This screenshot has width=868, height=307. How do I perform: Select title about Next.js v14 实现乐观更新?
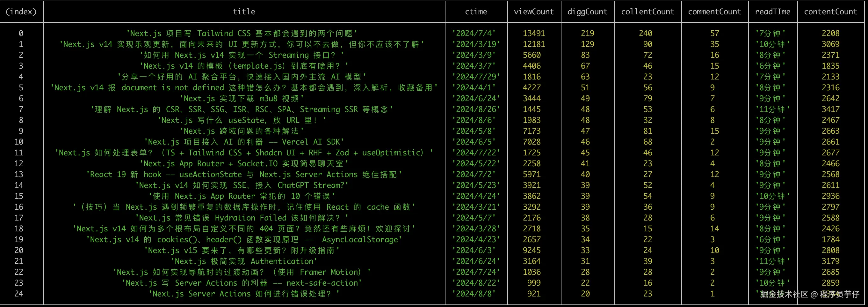pos(242,44)
